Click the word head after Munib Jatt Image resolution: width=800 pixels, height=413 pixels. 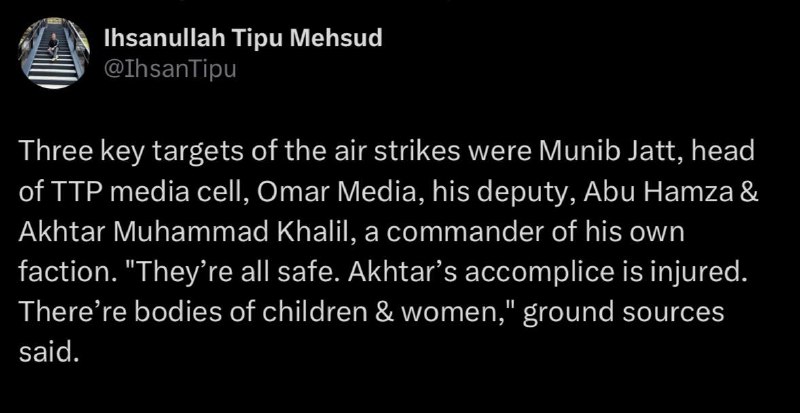(x=730, y=154)
